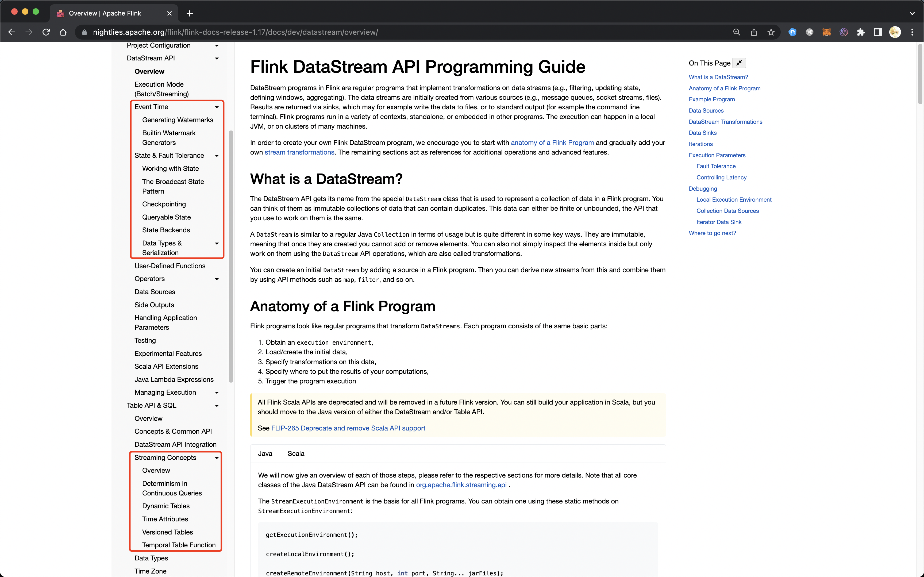Viewport: 924px width, 577px height.
Task: Open Generating Watermarks page
Action: point(178,120)
